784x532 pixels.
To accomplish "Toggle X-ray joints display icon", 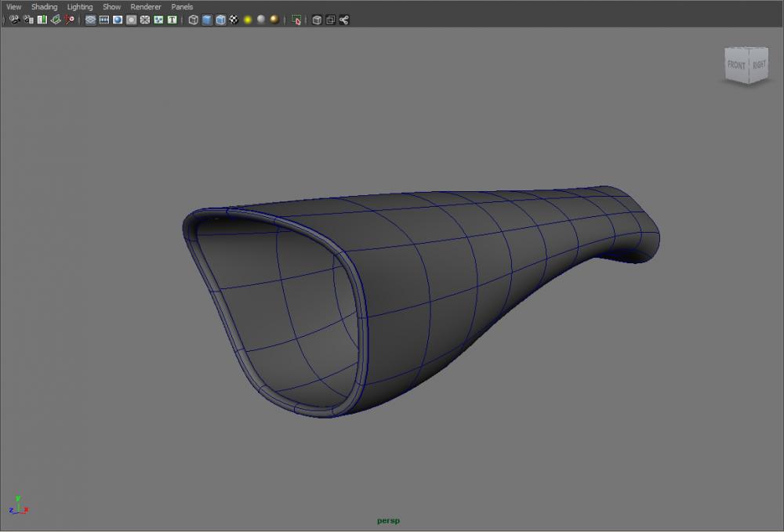I will (343, 20).
